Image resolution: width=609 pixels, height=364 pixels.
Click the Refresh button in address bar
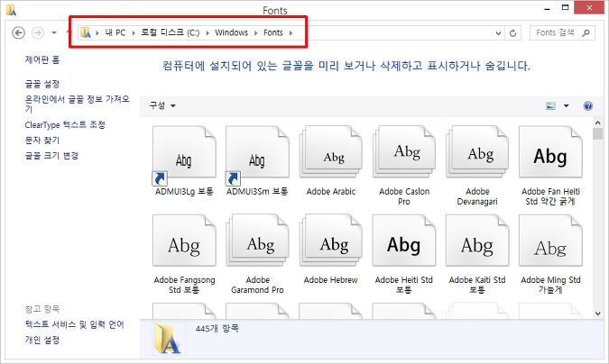(512, 33)
